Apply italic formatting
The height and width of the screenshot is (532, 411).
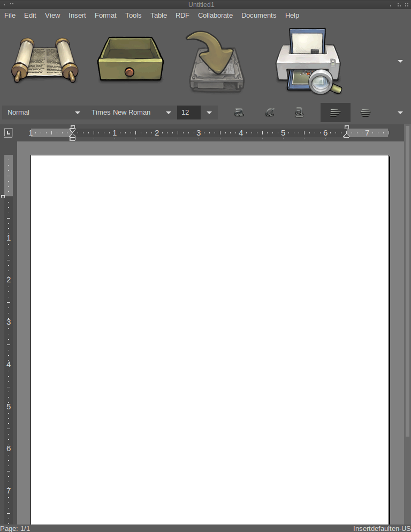click(270, 113)
